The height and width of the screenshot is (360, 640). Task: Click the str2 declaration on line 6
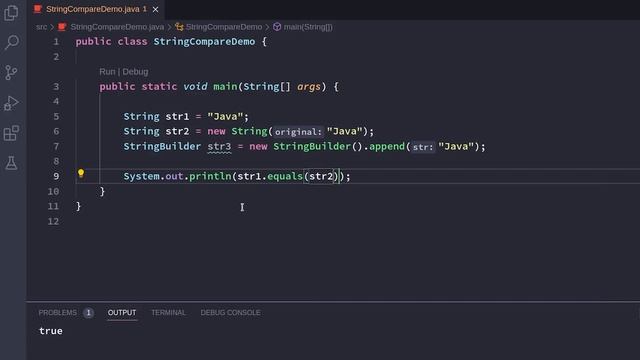(x=177, y=131)
